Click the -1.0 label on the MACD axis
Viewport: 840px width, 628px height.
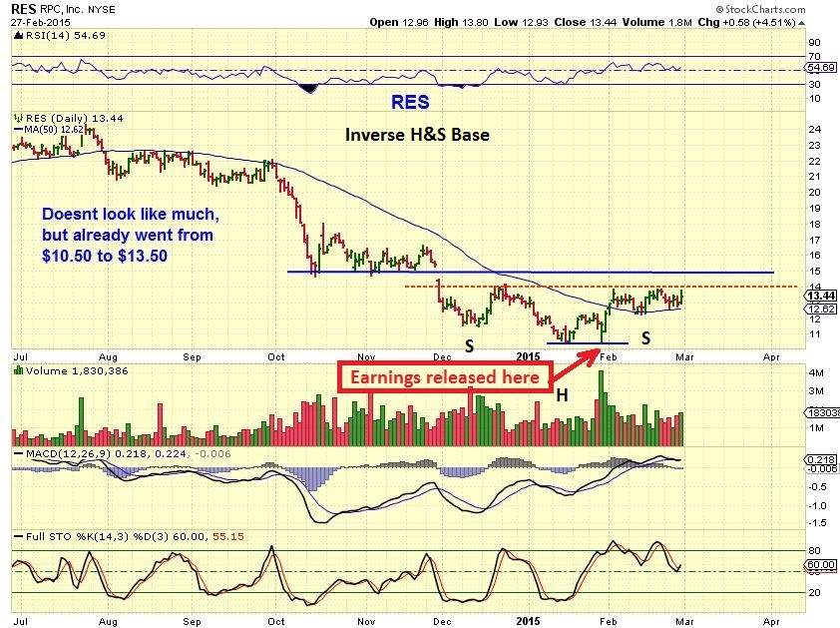[x=816, y=506]
